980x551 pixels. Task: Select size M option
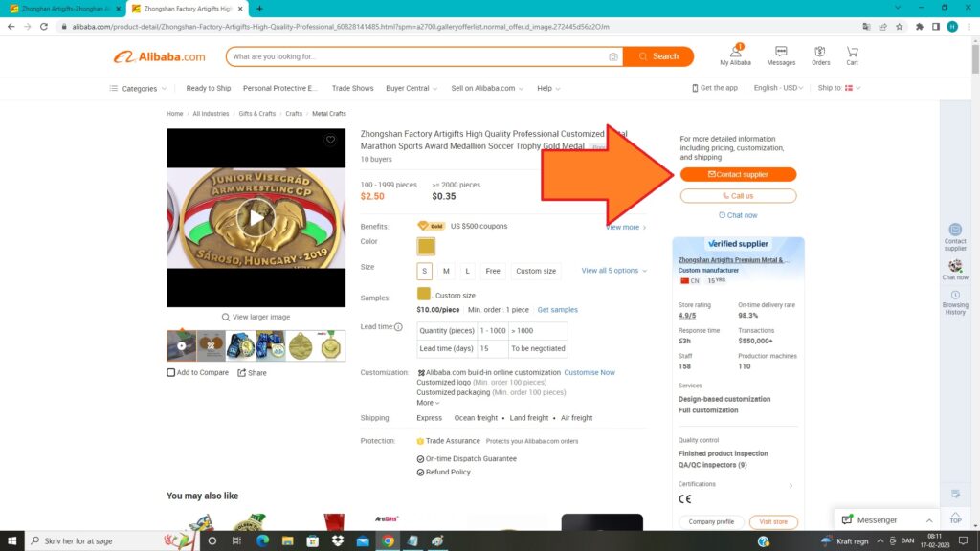point(446,271)
